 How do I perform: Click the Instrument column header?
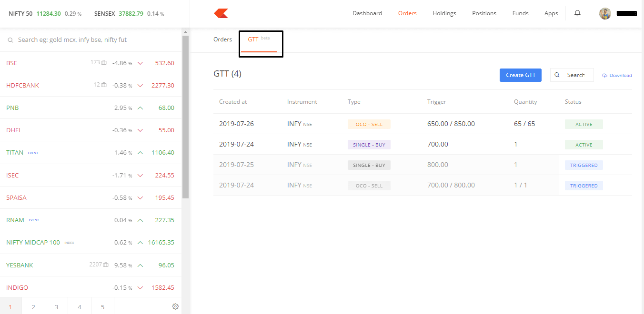click(302, 102)
